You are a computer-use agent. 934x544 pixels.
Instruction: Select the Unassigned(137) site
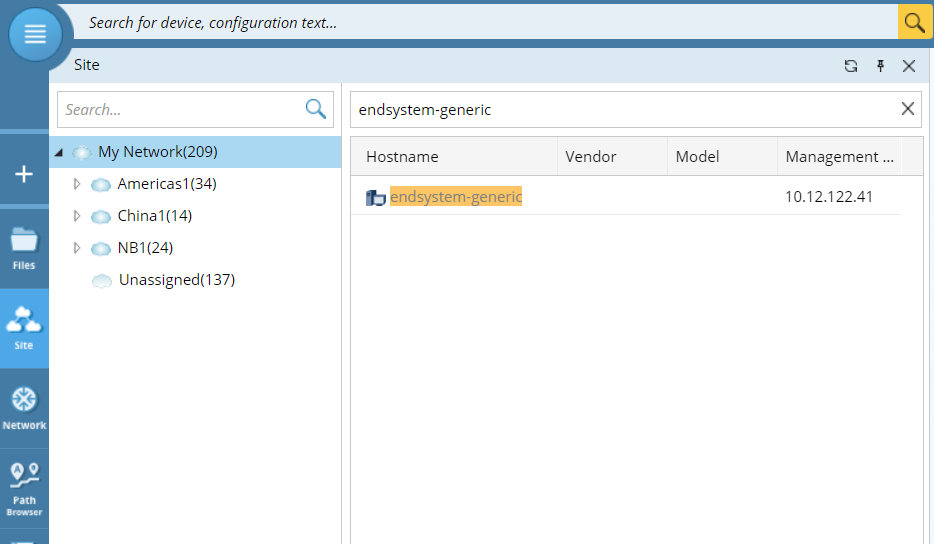pos(176,280)
